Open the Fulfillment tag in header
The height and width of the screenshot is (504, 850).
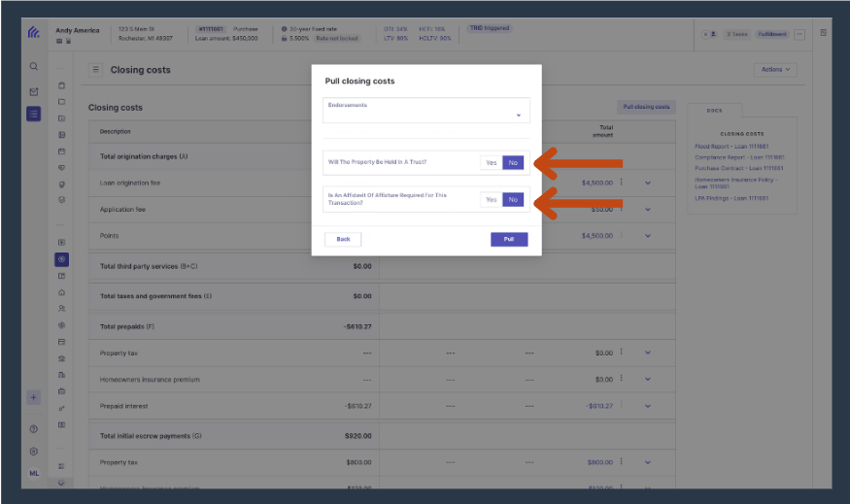(772, 34)
